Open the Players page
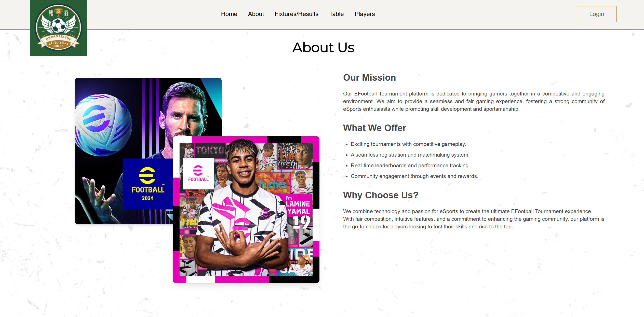644x317 pixels. click(x=365, y=14)
